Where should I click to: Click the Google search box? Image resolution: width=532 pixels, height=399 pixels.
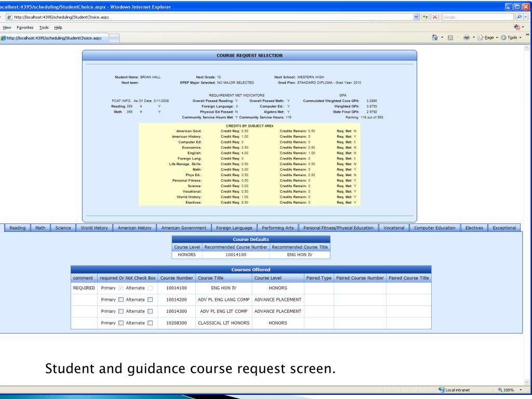[x=478, y=17]
